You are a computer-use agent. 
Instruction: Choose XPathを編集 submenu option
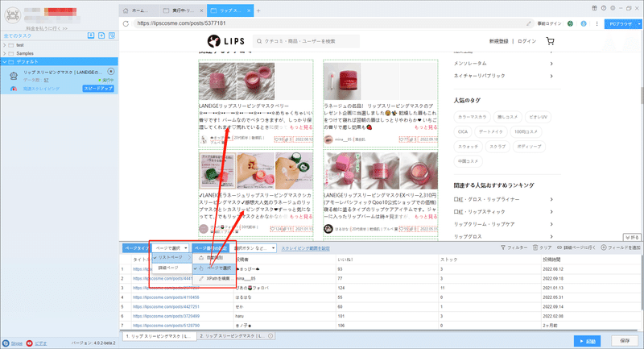tap(214, 278)
